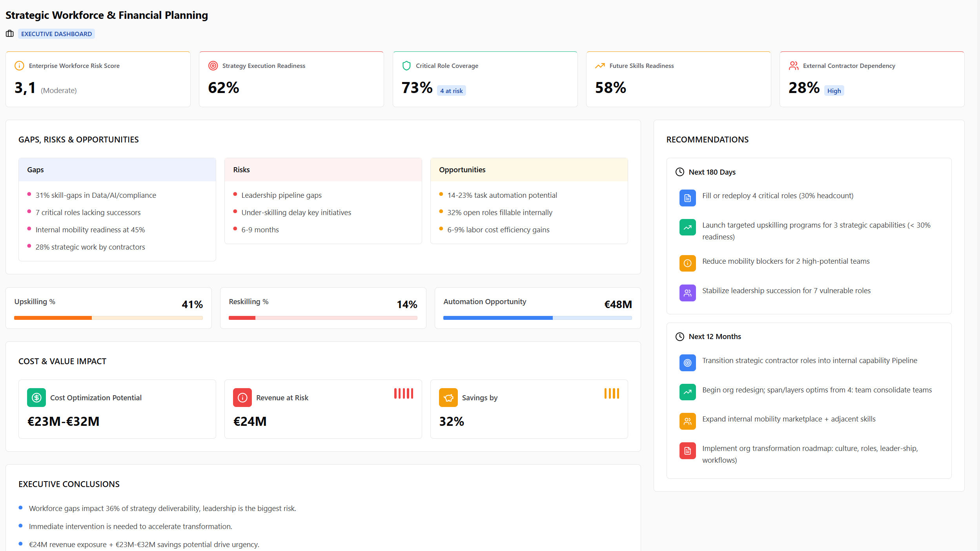
Task: Select the clock icon beside Next 180 Days
Action: (679, 172)
